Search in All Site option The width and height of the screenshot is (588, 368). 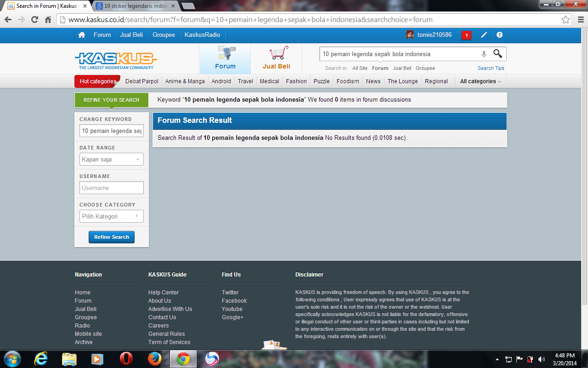(360, 68)
